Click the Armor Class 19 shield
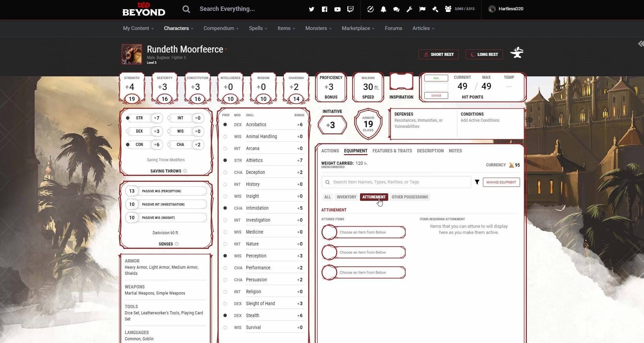Viewport: 644px width, 343px height. (368, 124)
